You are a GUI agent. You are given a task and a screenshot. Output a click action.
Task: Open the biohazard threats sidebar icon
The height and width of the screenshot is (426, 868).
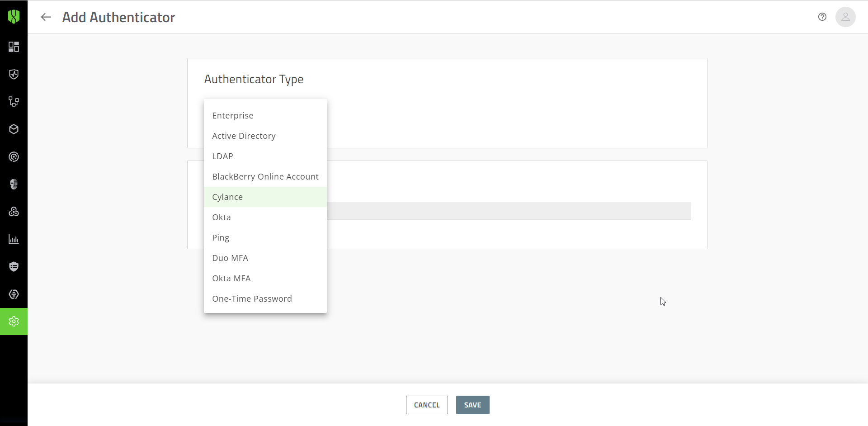(14, 212)
